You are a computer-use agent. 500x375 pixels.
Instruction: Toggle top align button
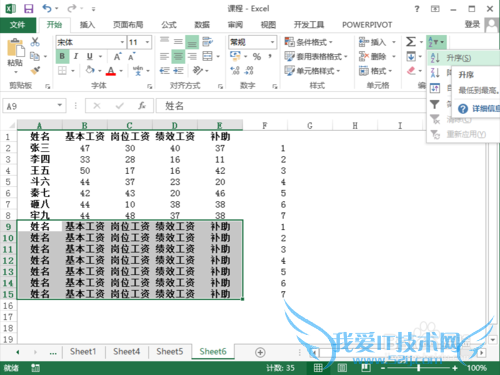click(x=164, y=42)
